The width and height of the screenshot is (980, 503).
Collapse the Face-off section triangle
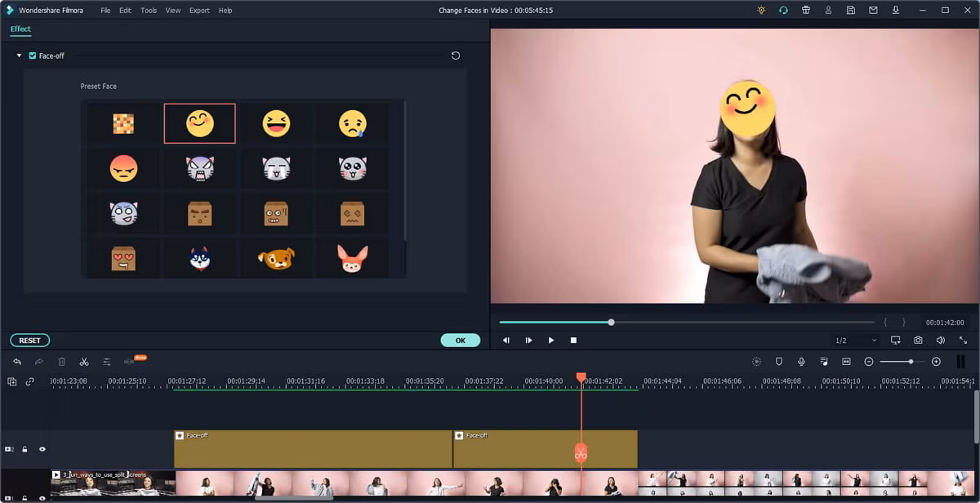[19, 56]
